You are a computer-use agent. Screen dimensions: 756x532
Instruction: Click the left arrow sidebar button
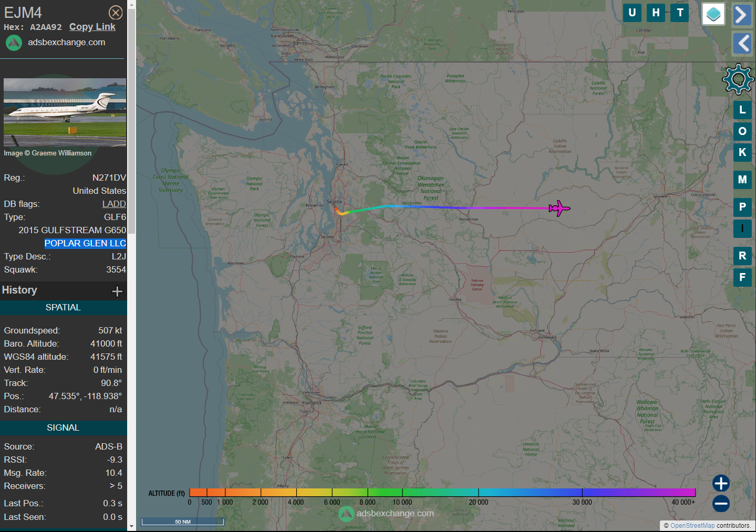(742, 43)
